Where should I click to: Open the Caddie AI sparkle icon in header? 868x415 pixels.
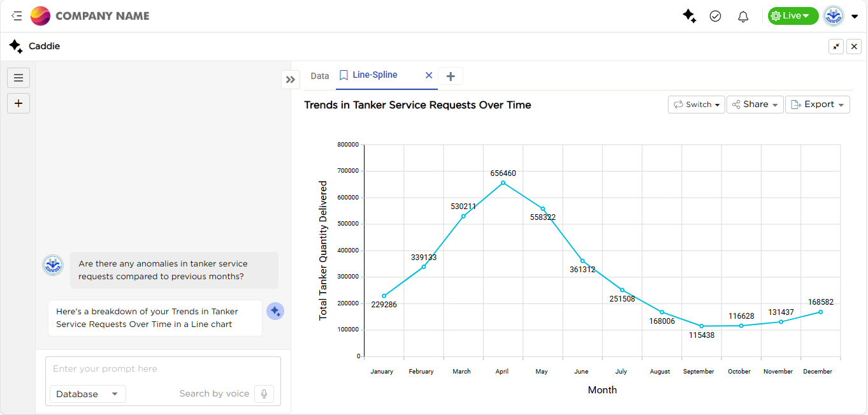(x=689, y=16)
